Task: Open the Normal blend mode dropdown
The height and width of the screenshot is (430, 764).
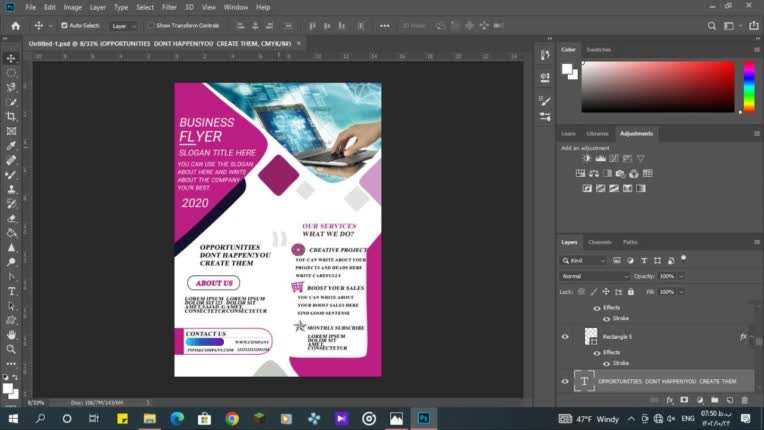Action: point(595,276)
